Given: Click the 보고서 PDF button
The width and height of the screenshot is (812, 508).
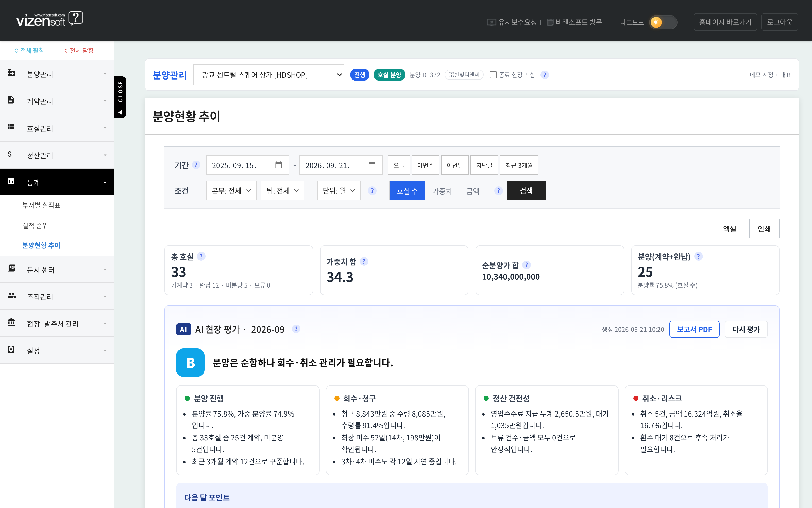Looking at the screenshot, I should (x=694, y=329).
